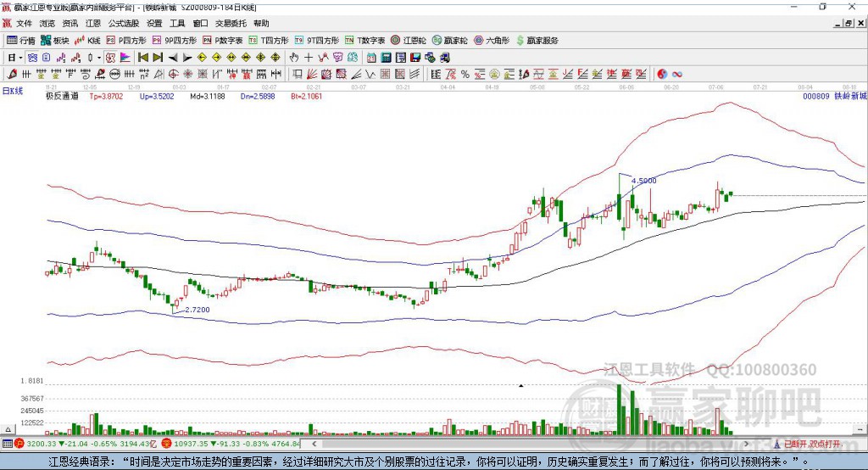Screen dimensions: 868x470
Task: Click the table grid icon in status bar
Action: tap(7, 444)
